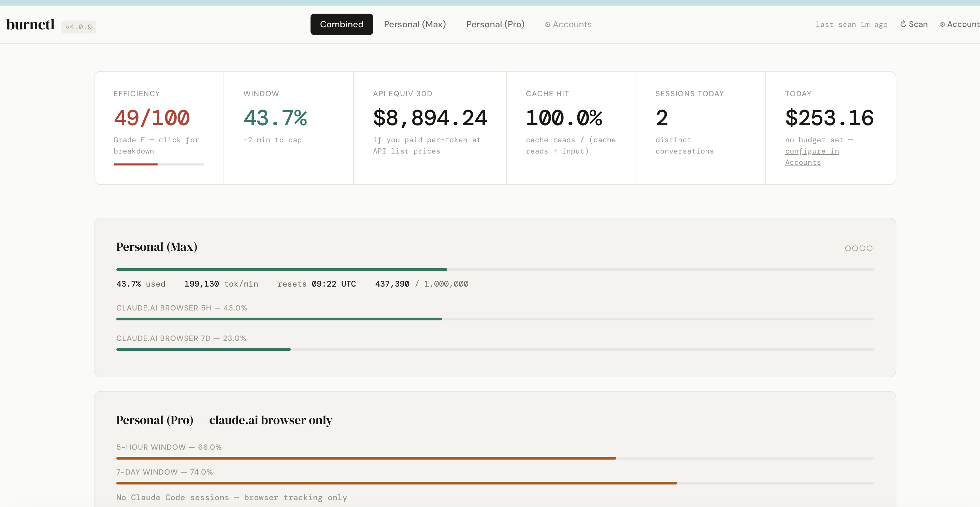Click the 100.0% cache hit value

[564, 118]
